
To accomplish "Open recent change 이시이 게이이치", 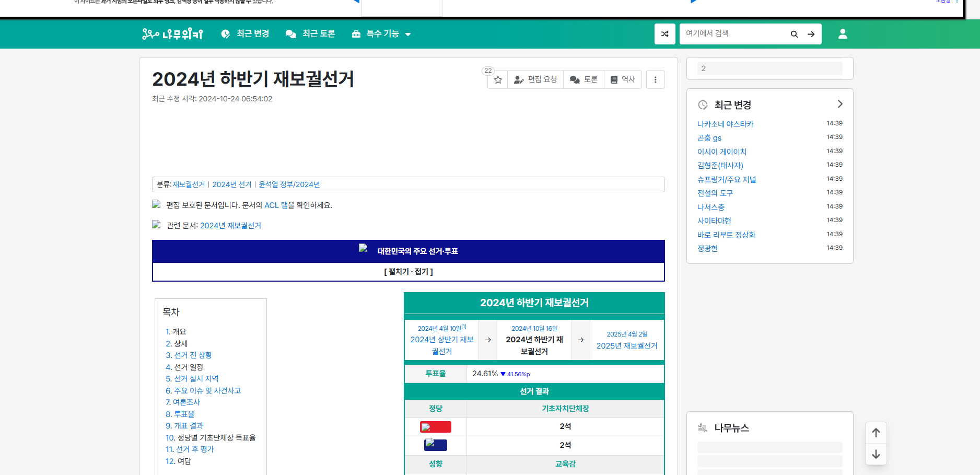I will [722, 152].
